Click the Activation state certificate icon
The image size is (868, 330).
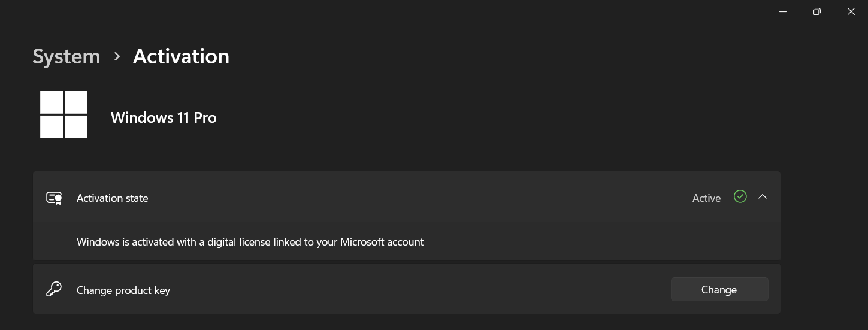(55, 198)
